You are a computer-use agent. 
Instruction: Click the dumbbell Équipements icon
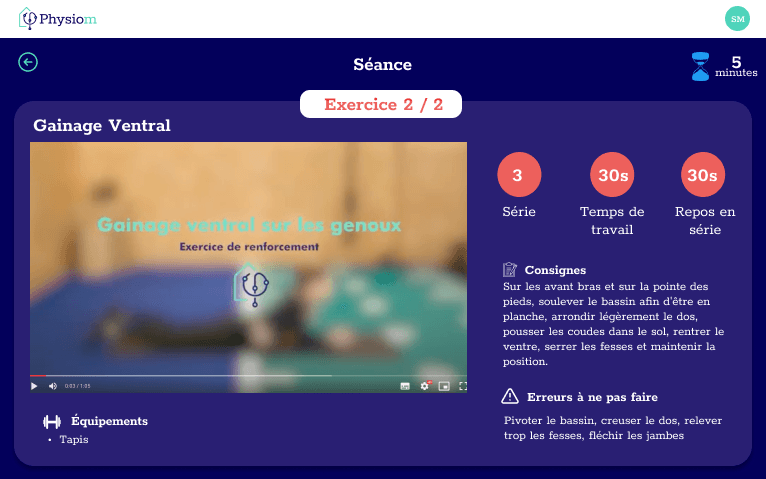(52, 421)
